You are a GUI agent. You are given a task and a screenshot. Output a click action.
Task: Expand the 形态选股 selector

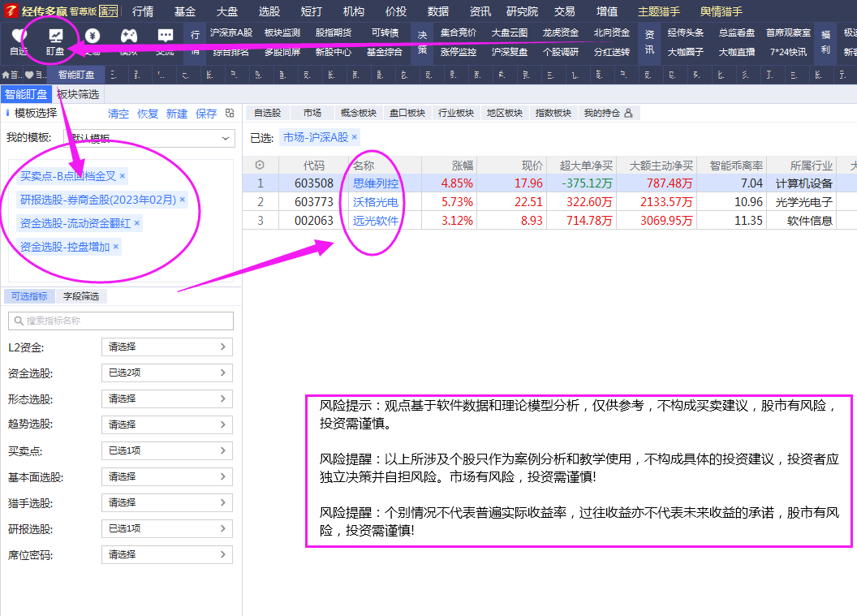tap(167, 399)
